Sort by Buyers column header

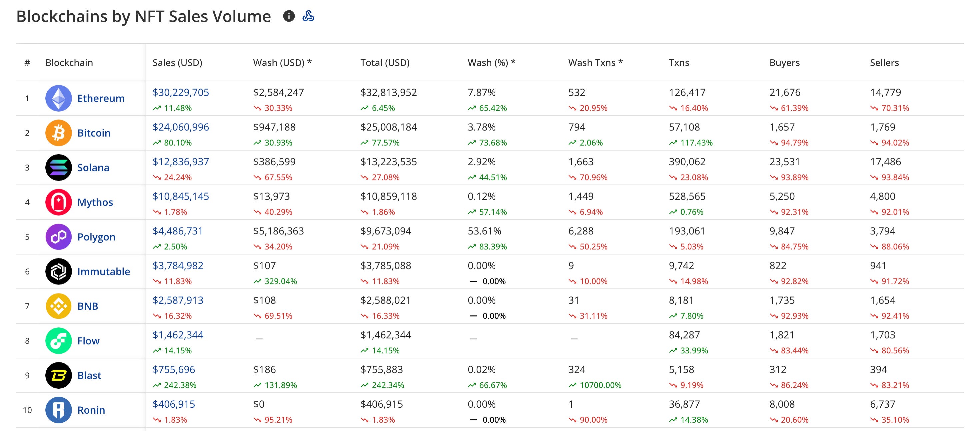point(784,63)
